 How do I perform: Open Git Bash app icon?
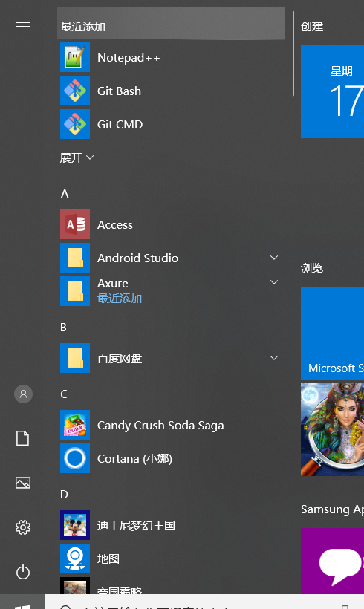(x=75, y=91)
